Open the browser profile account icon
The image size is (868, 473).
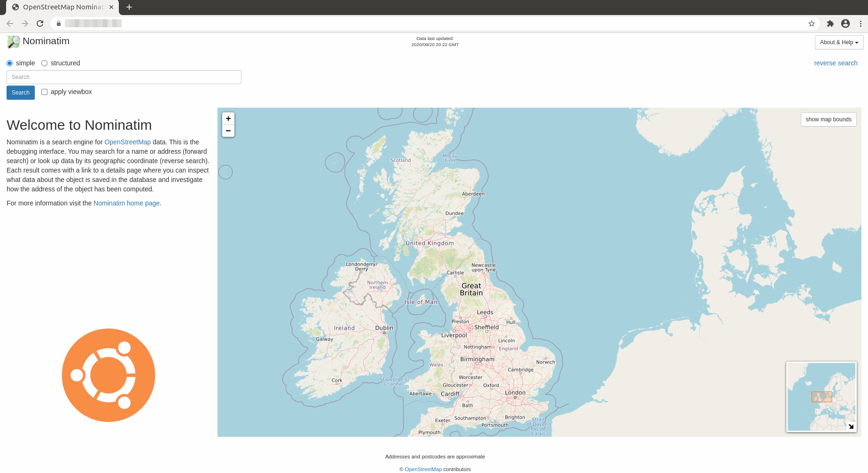845,24
